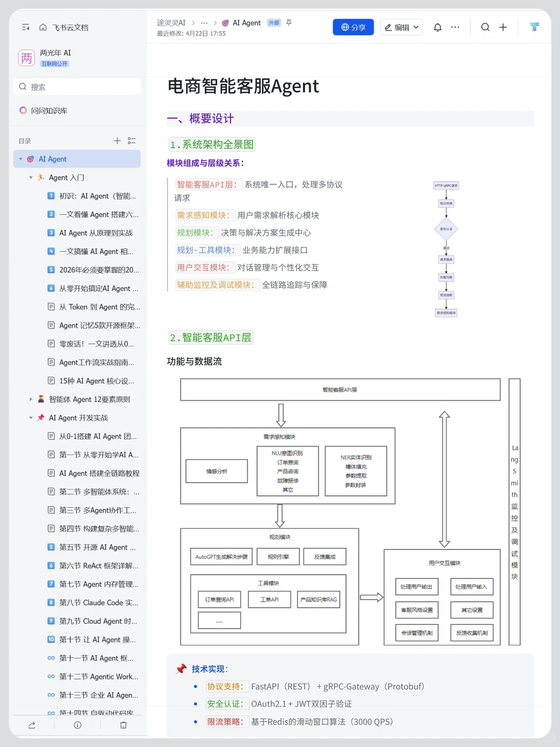Click 产品知识库RAG box in diagram
The image size is (560, 747).
(x=319, y=599)
